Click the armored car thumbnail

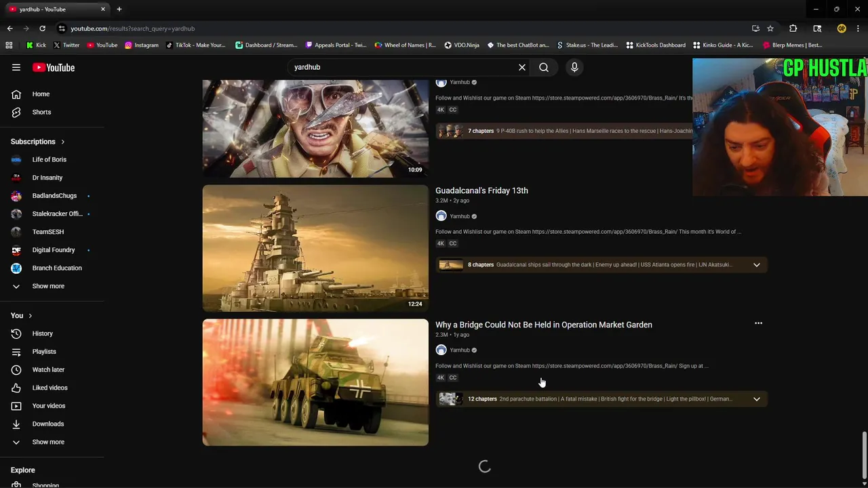click(315, 382)
